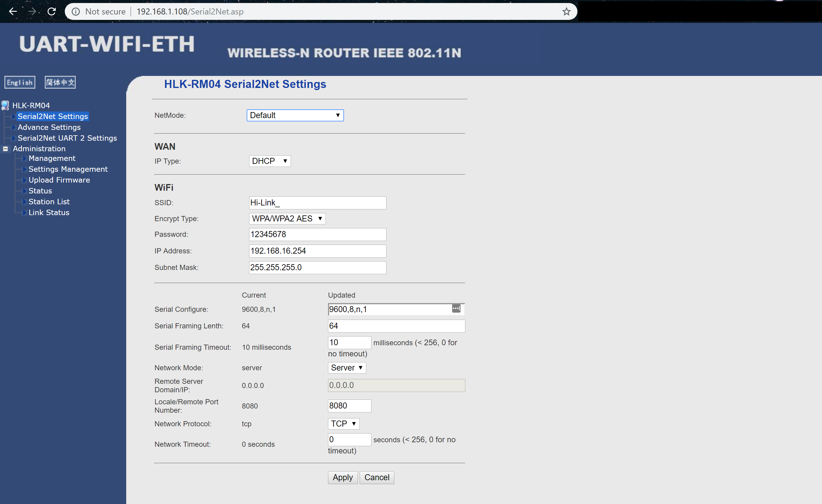Reload the router page

[52, 12]
